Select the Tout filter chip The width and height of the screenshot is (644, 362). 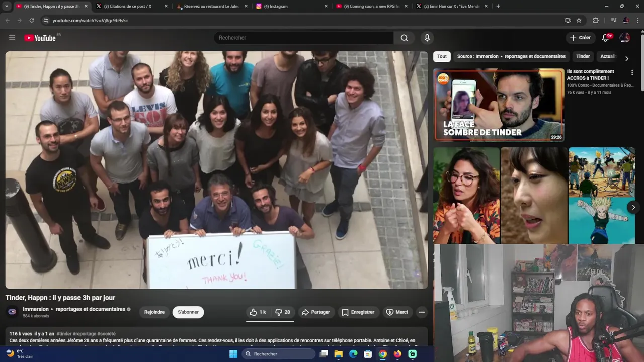pos(442,56)
